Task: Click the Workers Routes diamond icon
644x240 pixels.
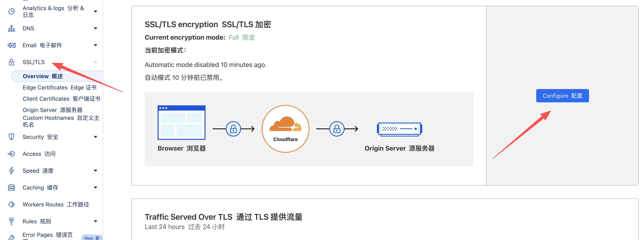Action: click(11, 204)
